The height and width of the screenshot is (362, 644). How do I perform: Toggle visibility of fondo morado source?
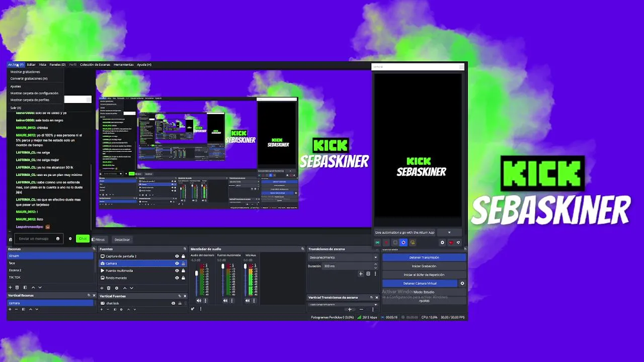tap(177, 278)
